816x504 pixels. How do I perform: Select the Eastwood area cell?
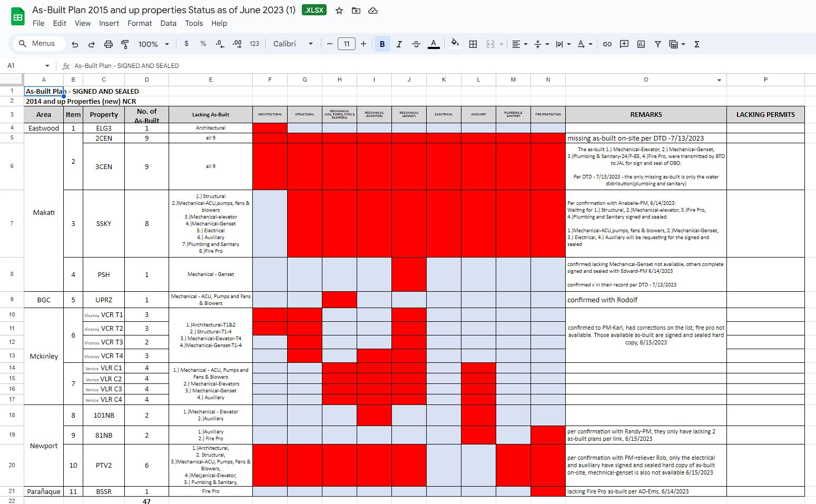pyautogui.click(x=44, y=128)
